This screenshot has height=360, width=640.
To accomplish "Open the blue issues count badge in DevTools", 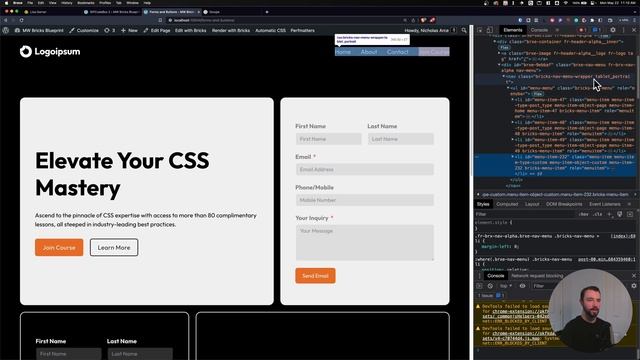I will (x=596, y=30).
